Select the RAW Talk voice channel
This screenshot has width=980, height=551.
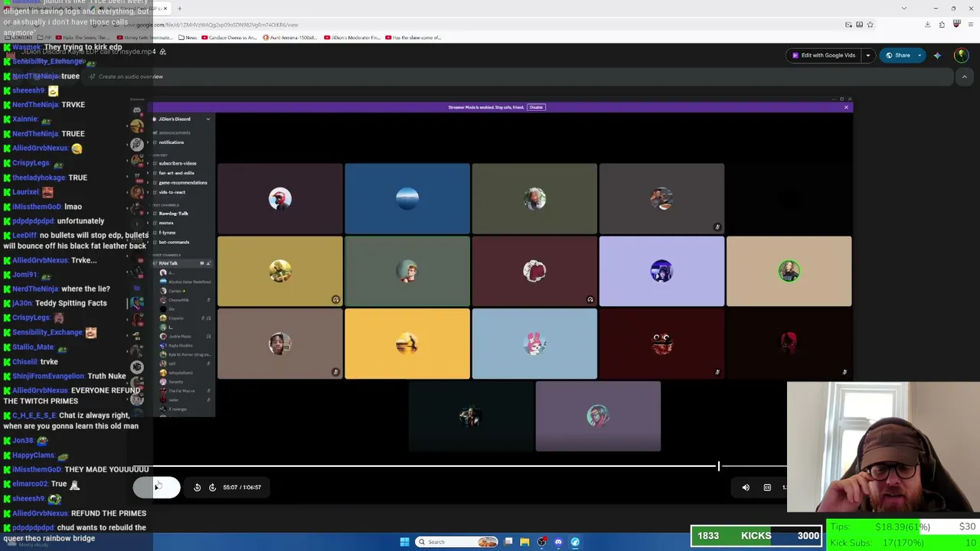[182, 263]
